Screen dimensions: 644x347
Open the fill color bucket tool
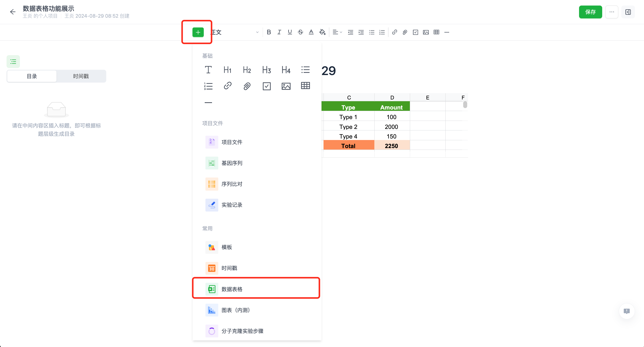322,32
